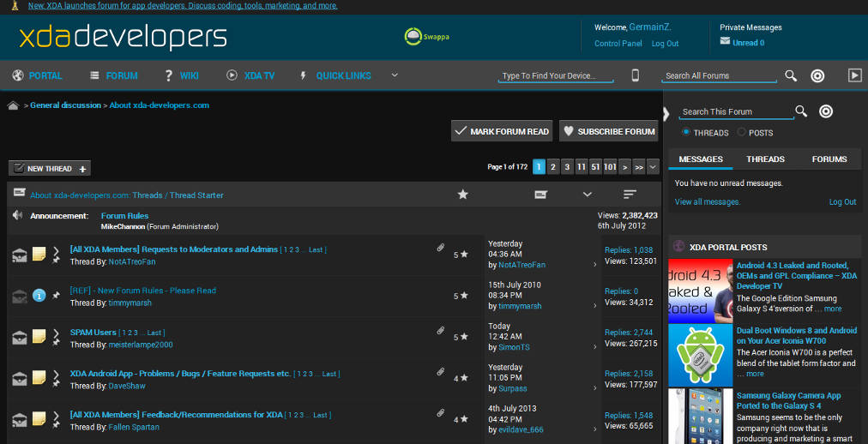Expand the sort column chevron in header
The height and width of the screenshot is (444, 868).
[x=588, y=195]
